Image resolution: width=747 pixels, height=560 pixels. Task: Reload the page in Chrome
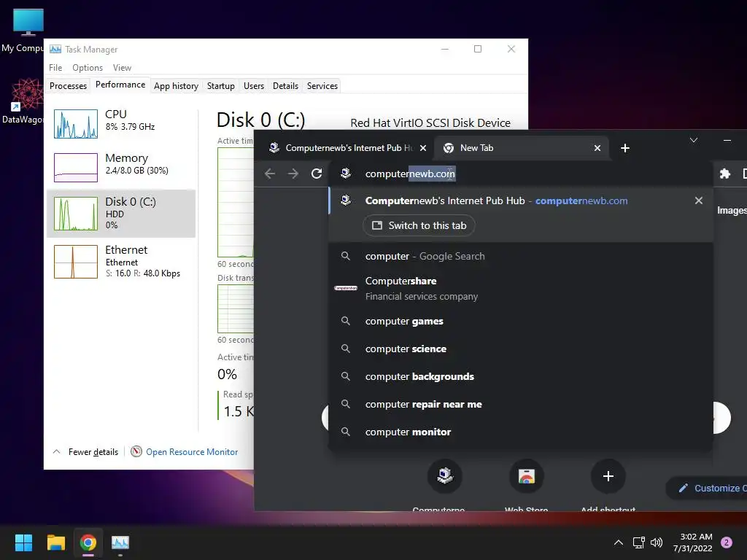[317, 174]
